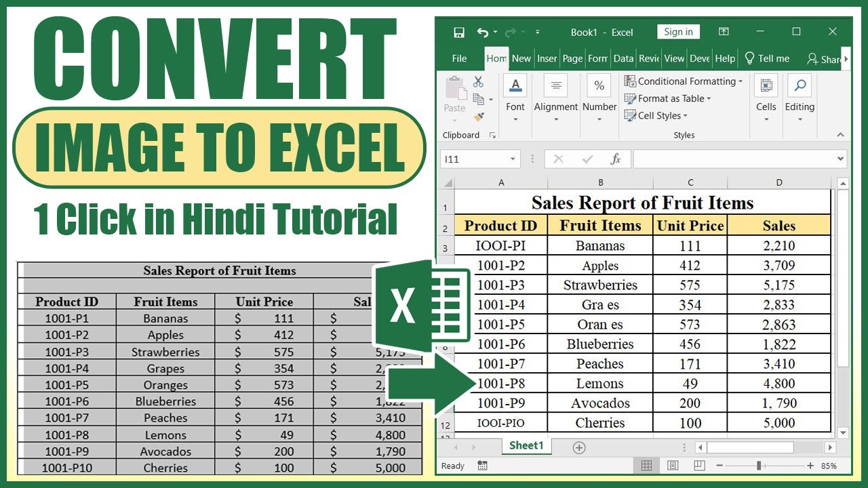Open Customize Quick Access Toolbar dropdown
The image size is (868, 488).
tap(537, 32)
